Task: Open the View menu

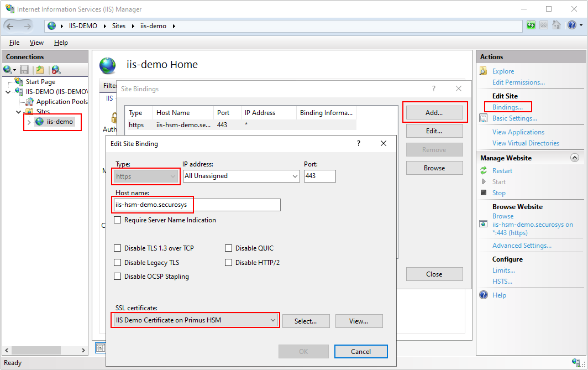Action: point(36,43)
